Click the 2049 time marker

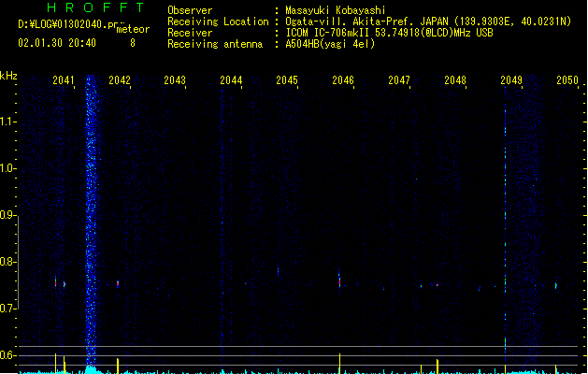point(511,80)
